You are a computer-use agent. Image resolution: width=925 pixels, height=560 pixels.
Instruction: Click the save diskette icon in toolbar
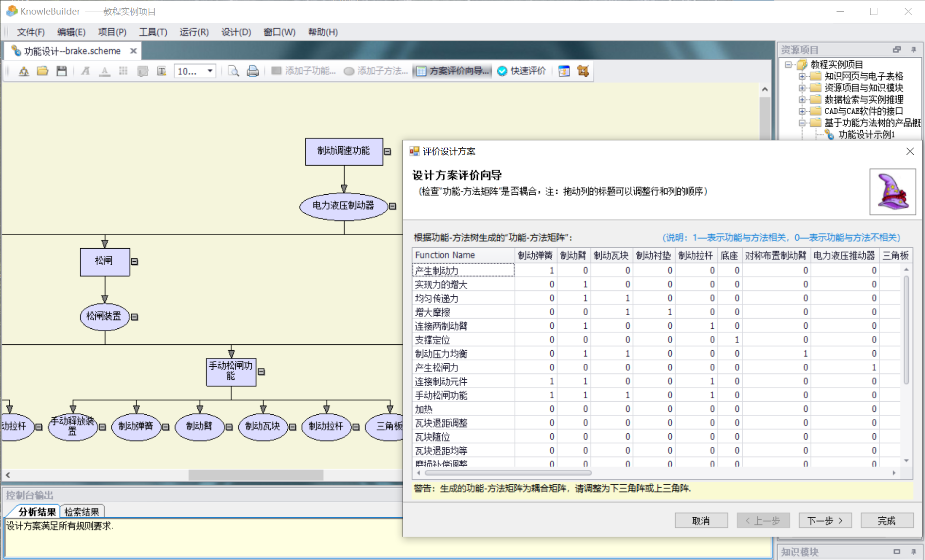tap(61, 71)
